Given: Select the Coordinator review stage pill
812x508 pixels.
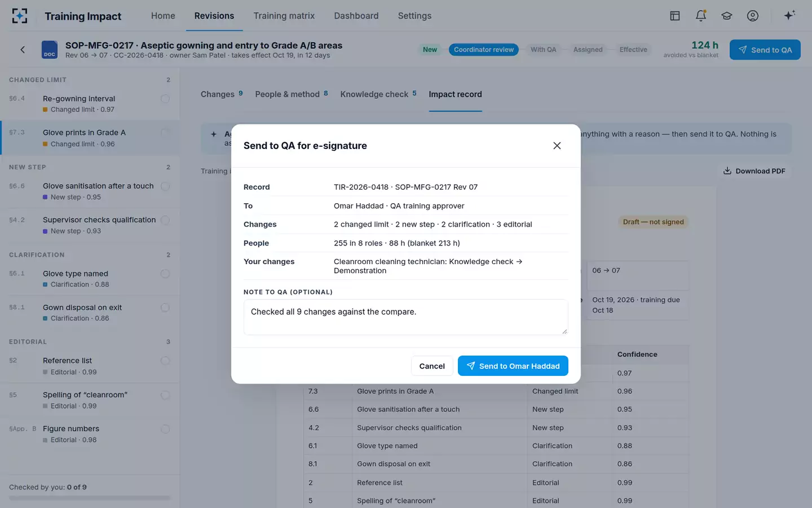Looking at the screenshot, I should (484, 50).
